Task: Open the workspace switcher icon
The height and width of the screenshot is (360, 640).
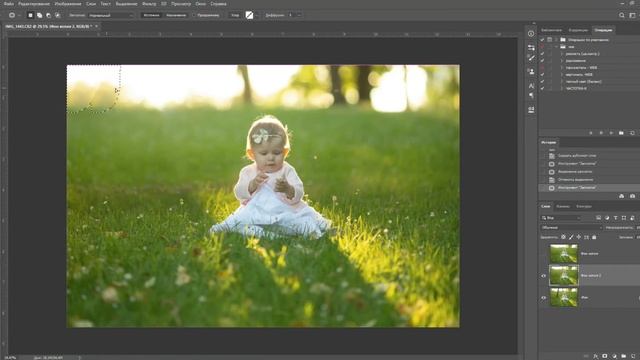Action: point(633,15)
